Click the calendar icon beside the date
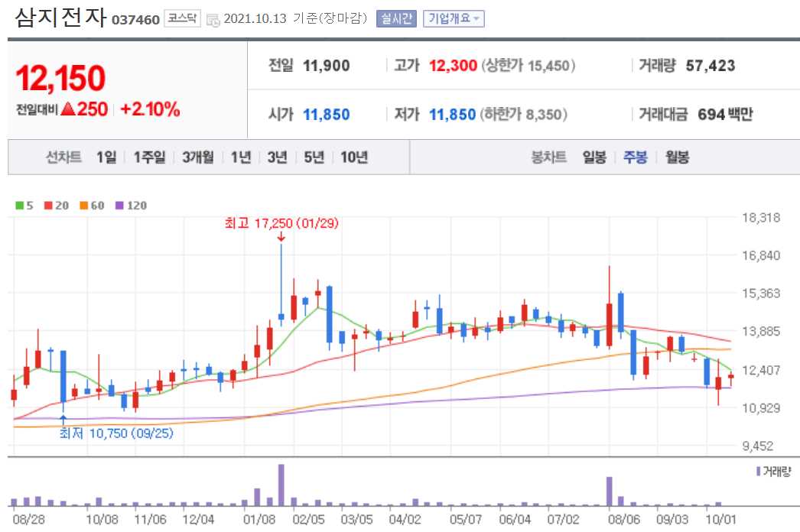This screenshot has height=532, width=800. pos(213,21)
